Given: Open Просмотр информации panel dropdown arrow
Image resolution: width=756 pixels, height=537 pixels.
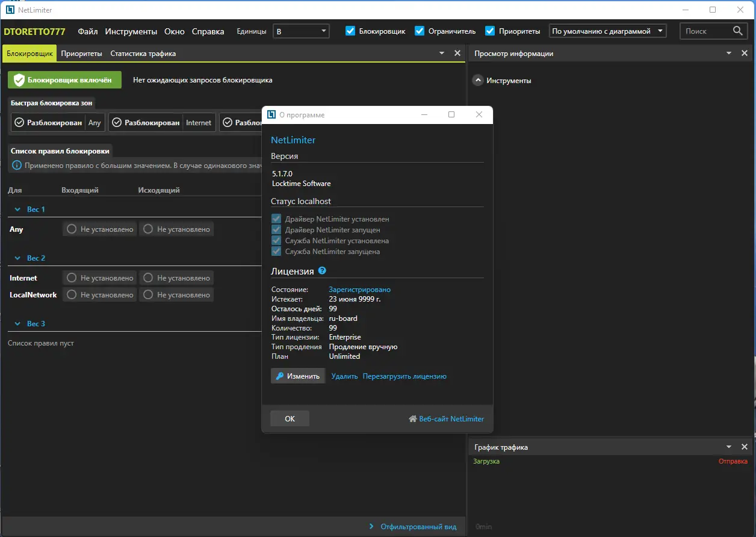Looking at the screenshot, I should 728,53.
